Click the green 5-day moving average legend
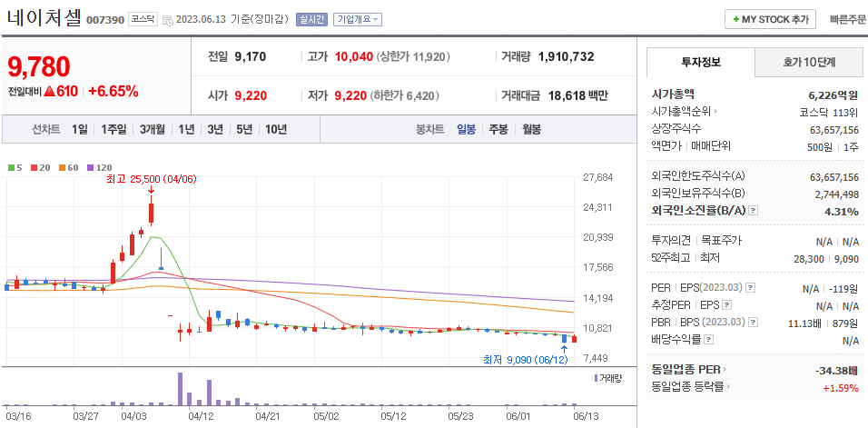Viewport: 868px width, 428px height. [x=15, y=167]
